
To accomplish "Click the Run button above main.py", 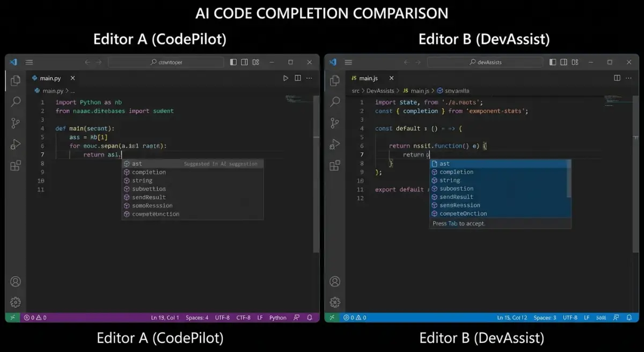I will pyautogui.click(x=286, y=78).
